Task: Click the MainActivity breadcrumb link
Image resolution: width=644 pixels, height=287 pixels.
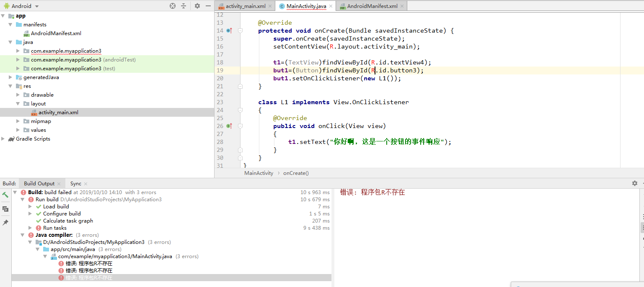Action: (x=259, y=173)
